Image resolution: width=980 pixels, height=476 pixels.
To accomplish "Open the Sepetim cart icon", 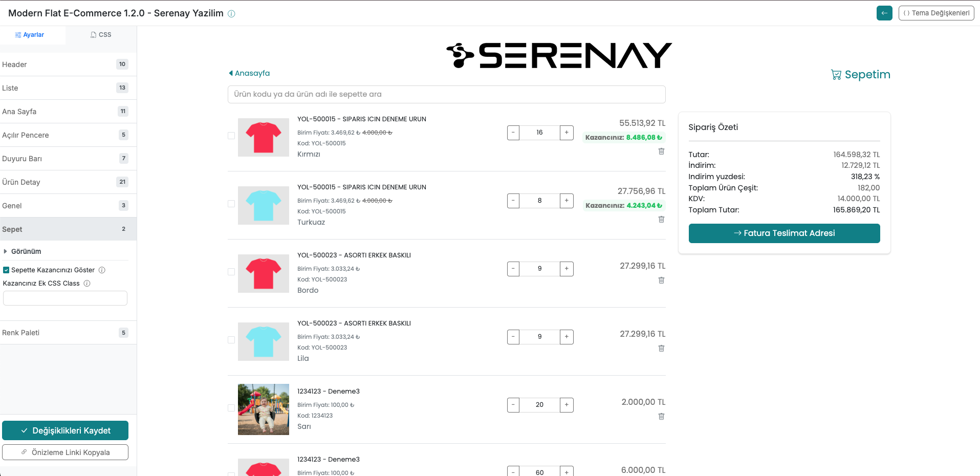I will [836, 75].
